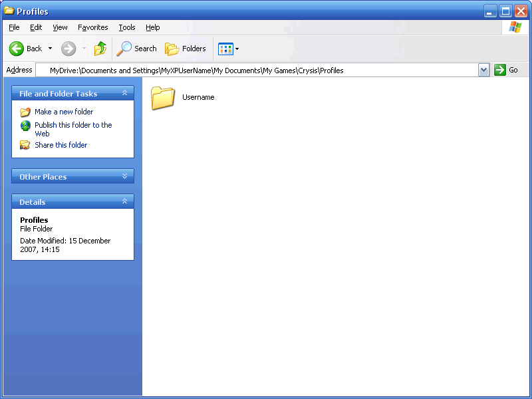Click Make a new folder link
The width and height of the screenshot is (532, 399).
click(x=64, y=112)
